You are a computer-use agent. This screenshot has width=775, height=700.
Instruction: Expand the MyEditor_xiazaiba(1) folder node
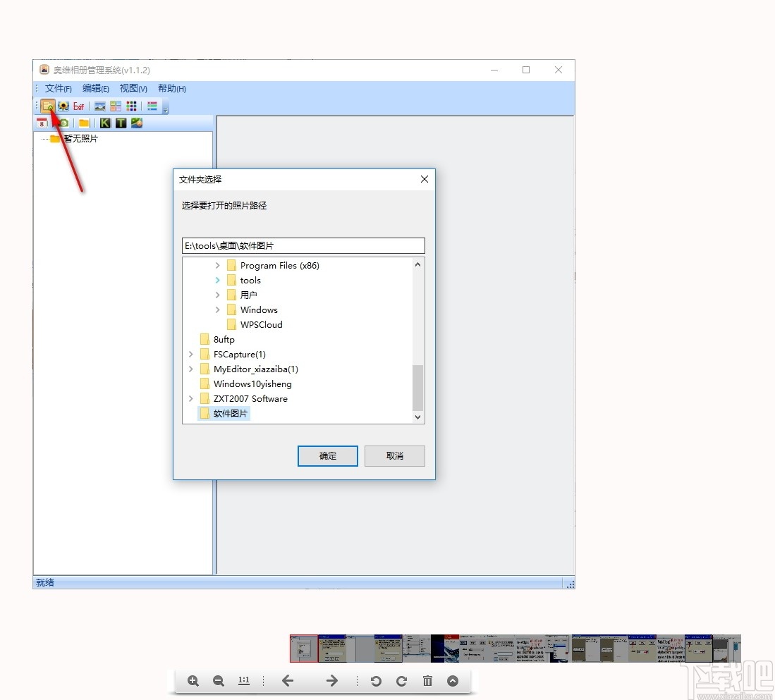click(191, 369)
